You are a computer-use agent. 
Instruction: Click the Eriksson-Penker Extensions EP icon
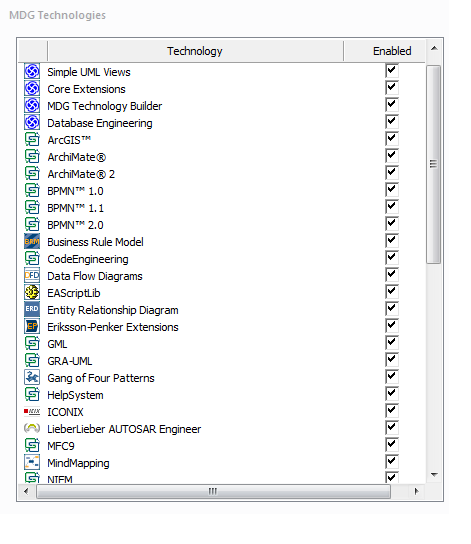pos(32,326)
